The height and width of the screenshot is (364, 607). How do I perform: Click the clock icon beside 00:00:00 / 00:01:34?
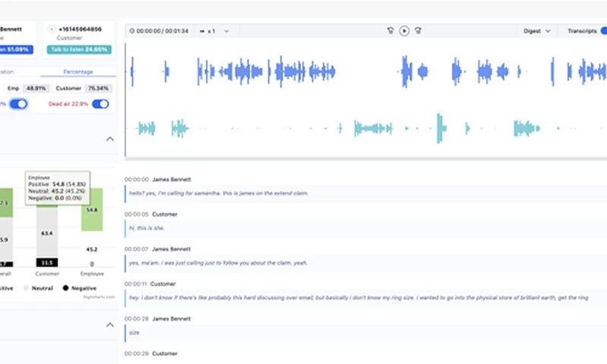[131, 31]
